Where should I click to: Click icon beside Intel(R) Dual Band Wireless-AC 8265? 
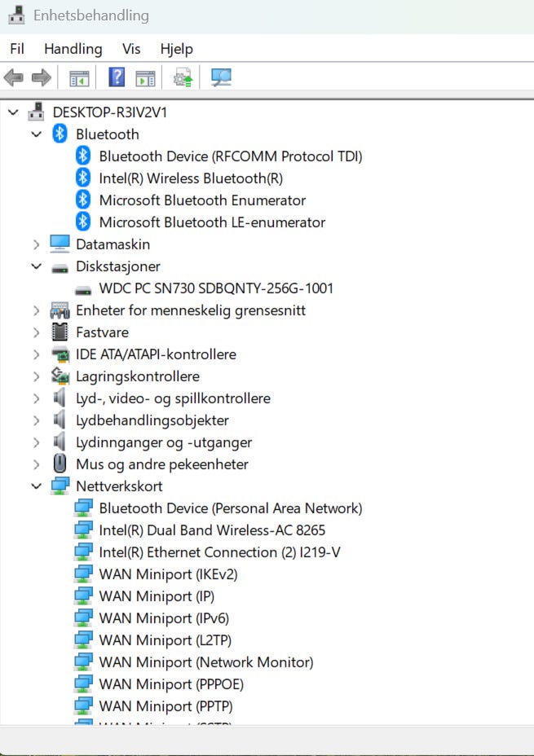[83, 530]
